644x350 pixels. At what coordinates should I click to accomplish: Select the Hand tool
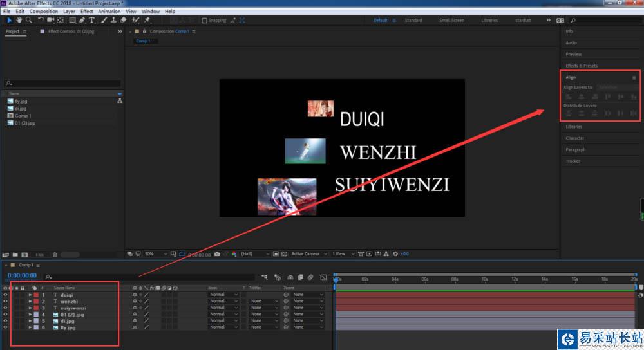(x=19, y=20)
